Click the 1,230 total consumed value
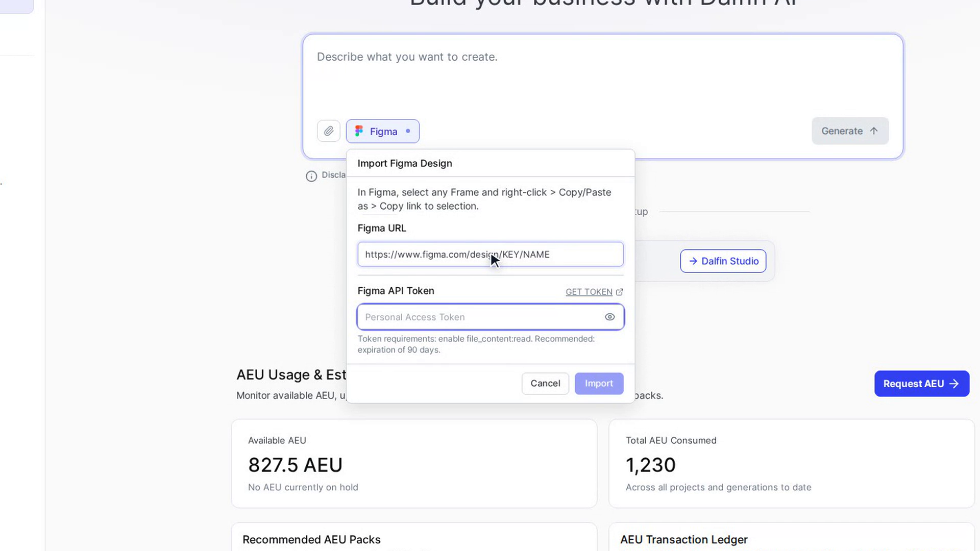 (x=650, y=465)
